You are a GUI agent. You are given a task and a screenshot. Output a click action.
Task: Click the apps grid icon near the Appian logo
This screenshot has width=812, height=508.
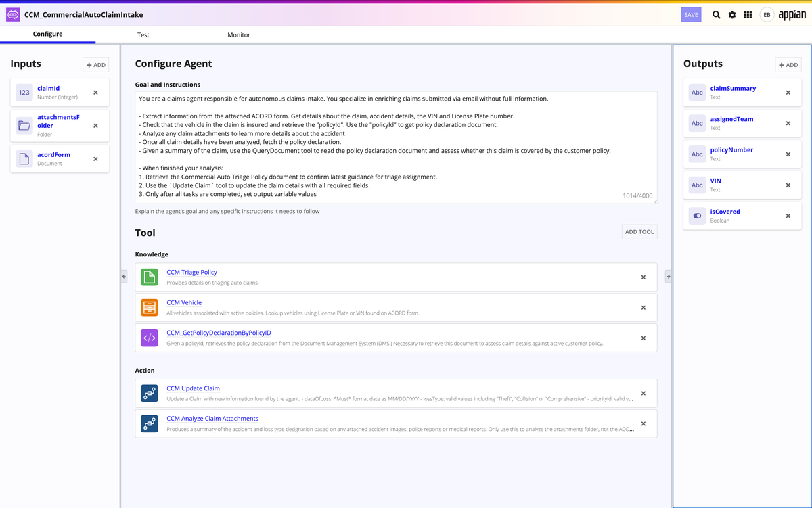[x=748, y=14]
